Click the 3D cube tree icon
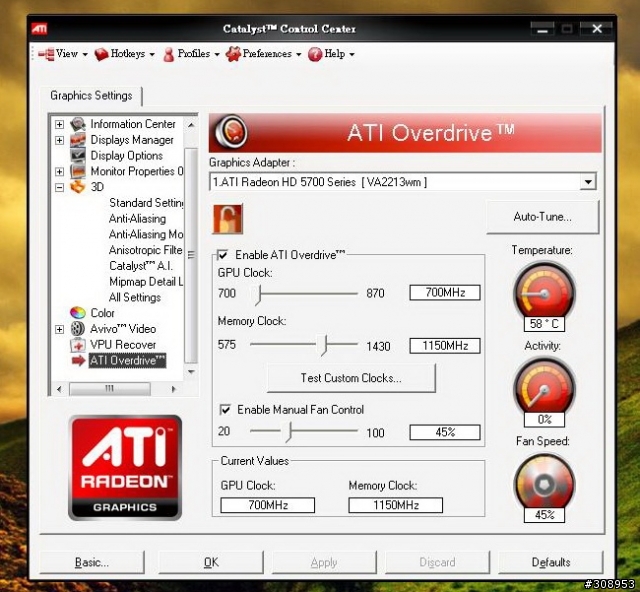Image resolution: width=640 pixels, height=592 pixels. [78, 187]
